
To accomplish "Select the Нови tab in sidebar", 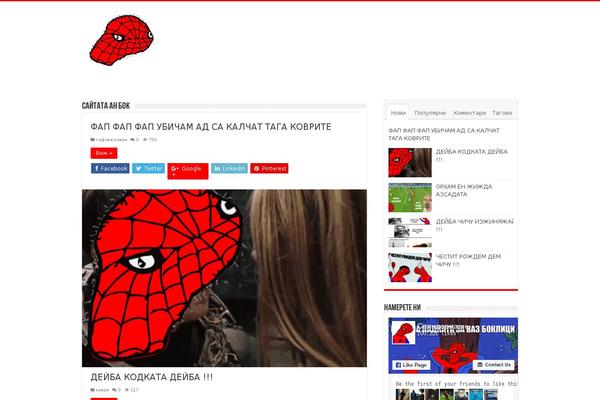I will point(398,113).
